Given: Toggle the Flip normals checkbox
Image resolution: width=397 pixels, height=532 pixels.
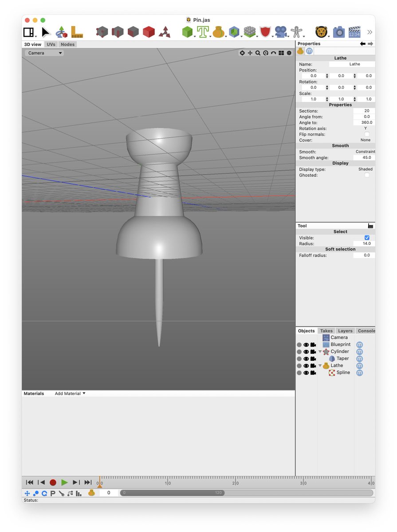Looking at the screenshot, I should pos(367,134).
